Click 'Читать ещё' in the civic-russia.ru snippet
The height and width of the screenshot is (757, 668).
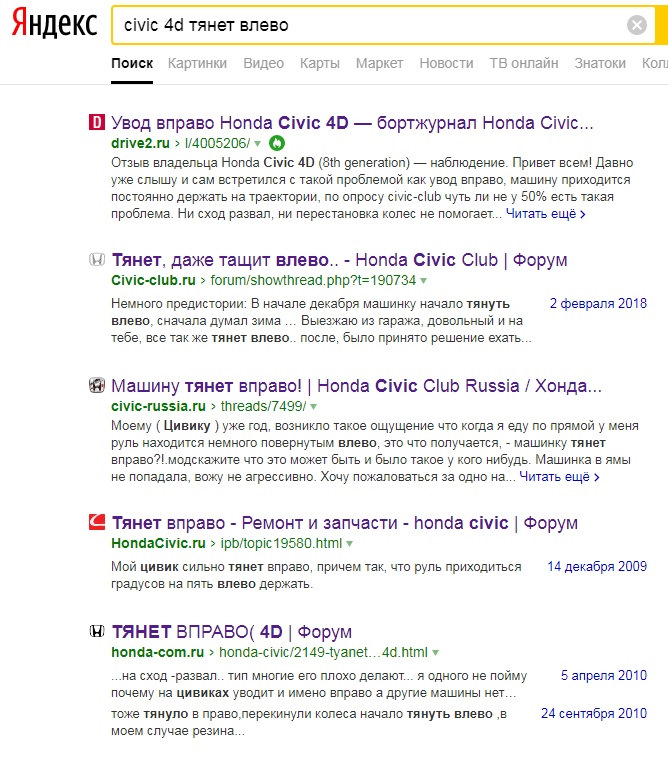point(559,477)
